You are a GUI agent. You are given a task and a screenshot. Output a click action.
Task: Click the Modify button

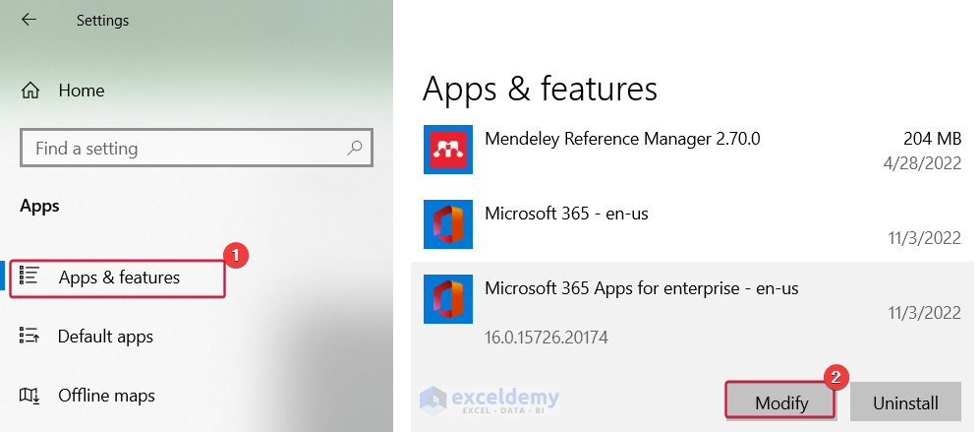[780, 401]
